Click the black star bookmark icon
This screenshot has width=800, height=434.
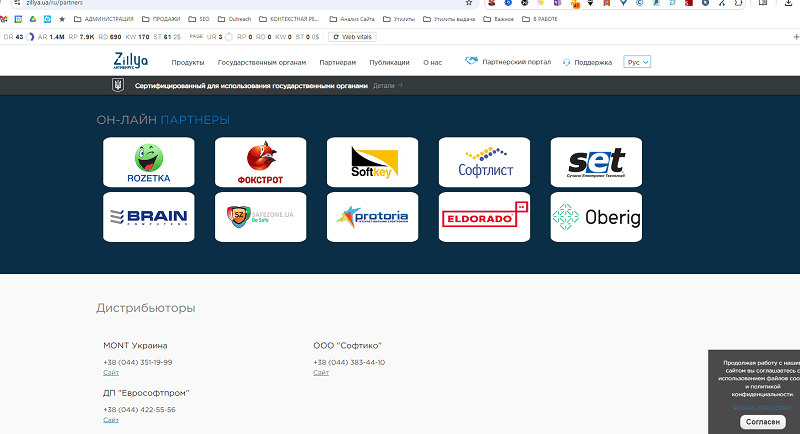coord(62,19)
